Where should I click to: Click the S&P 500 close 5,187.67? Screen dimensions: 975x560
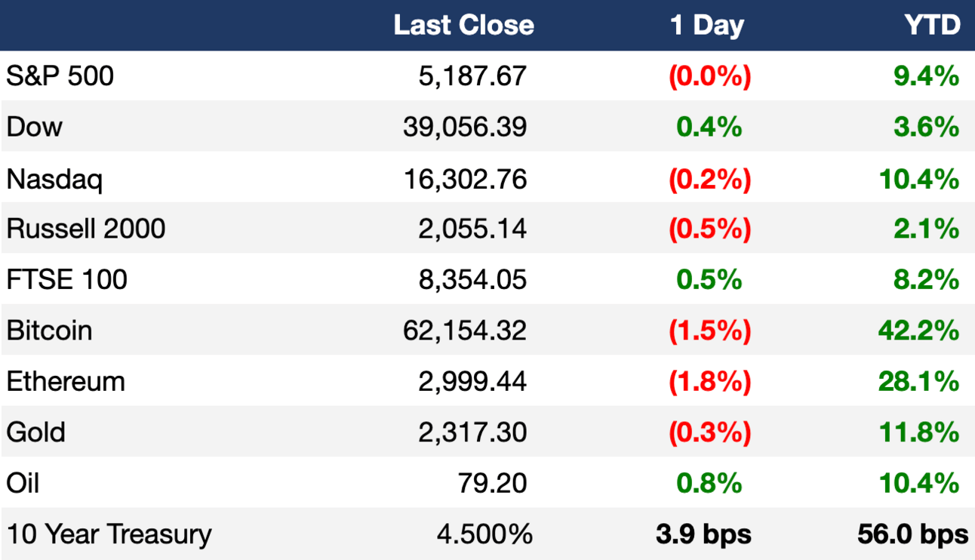(473, 75)
